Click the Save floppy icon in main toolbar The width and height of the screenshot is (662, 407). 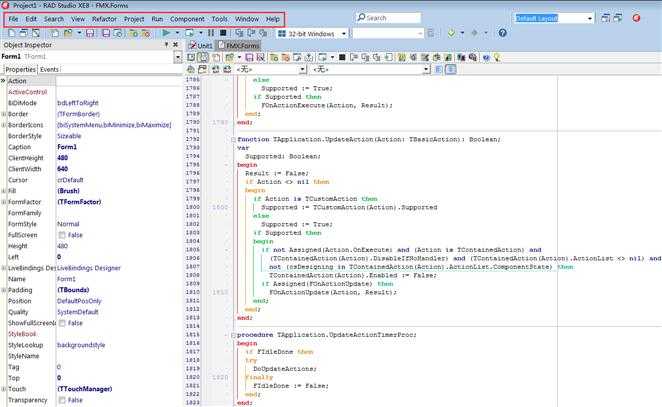(90, 33)
